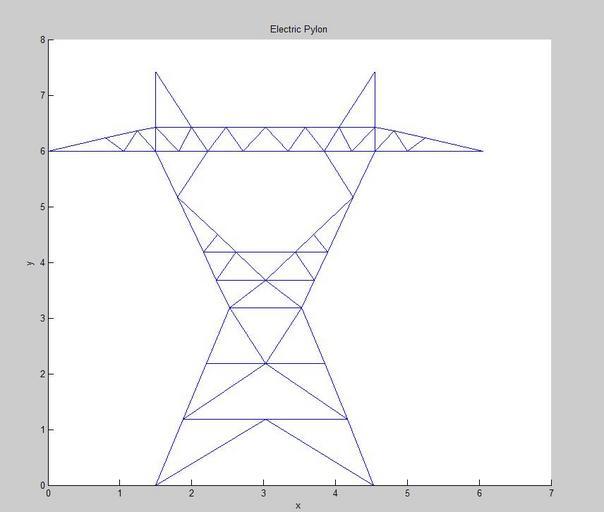Image resolution: width=604 pixels, height=512 pixels.
Task: Click the left tip of the pylon crossarm
Action: click(x=49, y=151)
